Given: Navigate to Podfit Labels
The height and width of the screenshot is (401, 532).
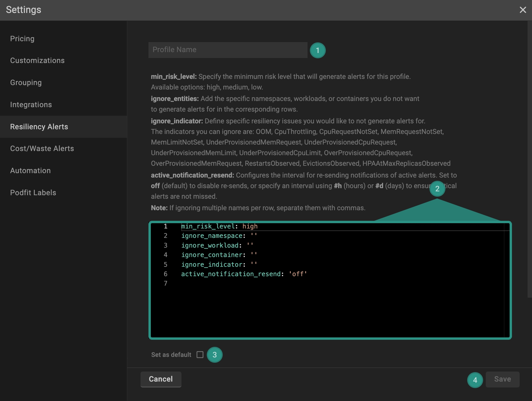Looking at the screenshot, I should pyautogui.click(x=33, y=193).
